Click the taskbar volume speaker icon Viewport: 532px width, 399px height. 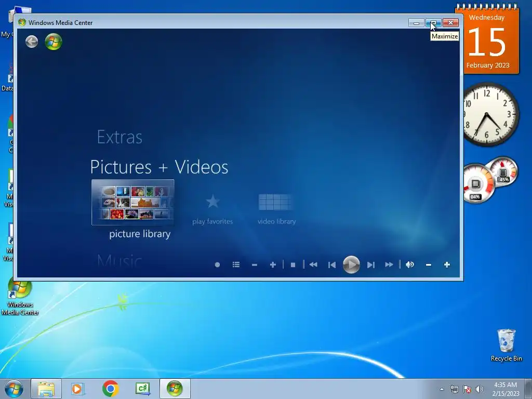480,389
